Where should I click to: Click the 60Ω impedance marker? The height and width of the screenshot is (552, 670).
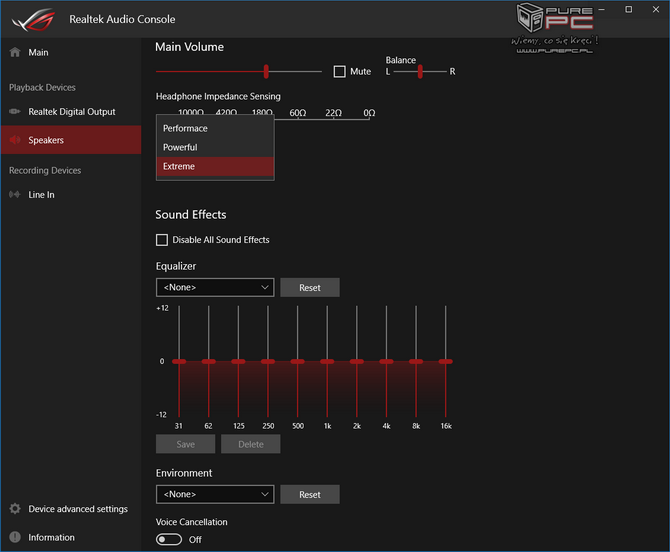tap(298, 113)
